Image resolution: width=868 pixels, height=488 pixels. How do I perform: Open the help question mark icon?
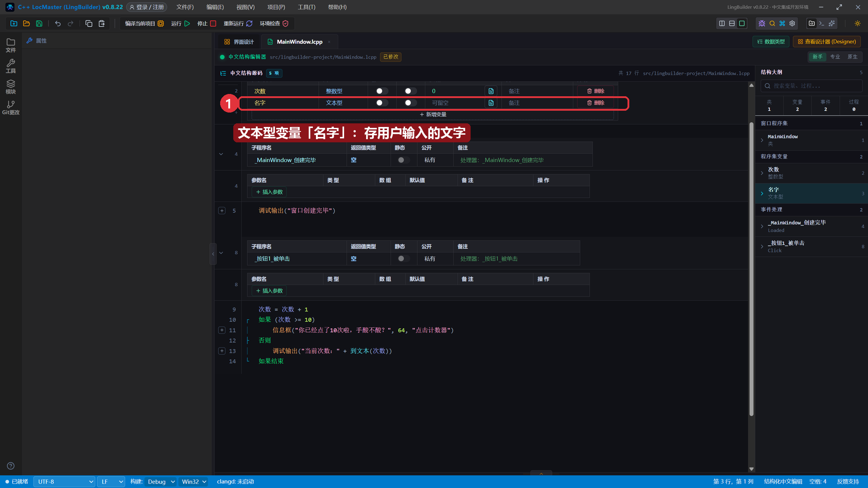tap(11, 466)
